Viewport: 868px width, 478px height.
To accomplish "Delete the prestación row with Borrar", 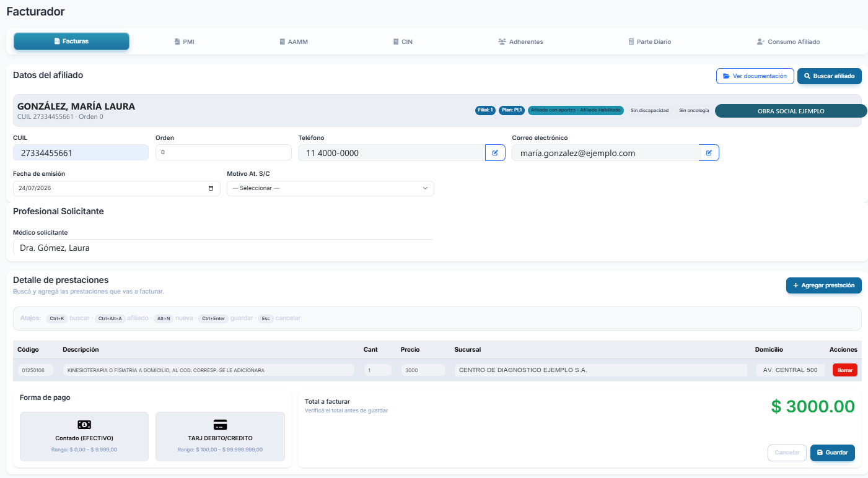I will (x=845, y=370).
